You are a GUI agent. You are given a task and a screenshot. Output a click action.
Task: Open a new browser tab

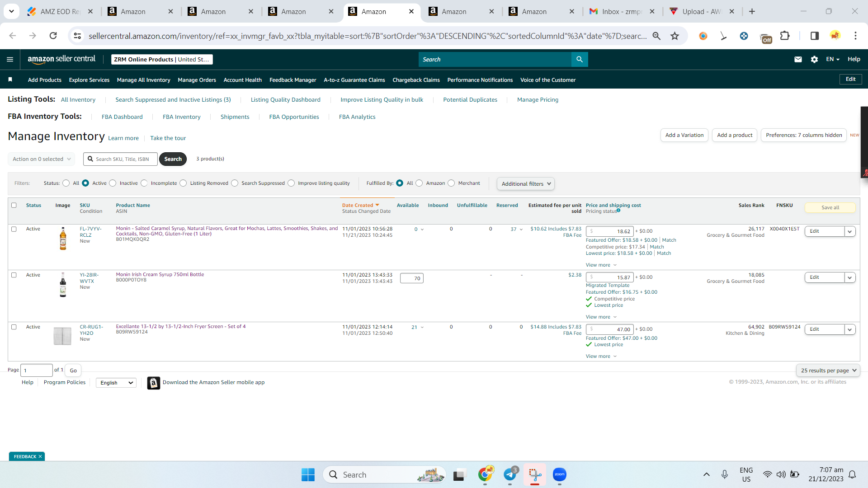(752, 11)
